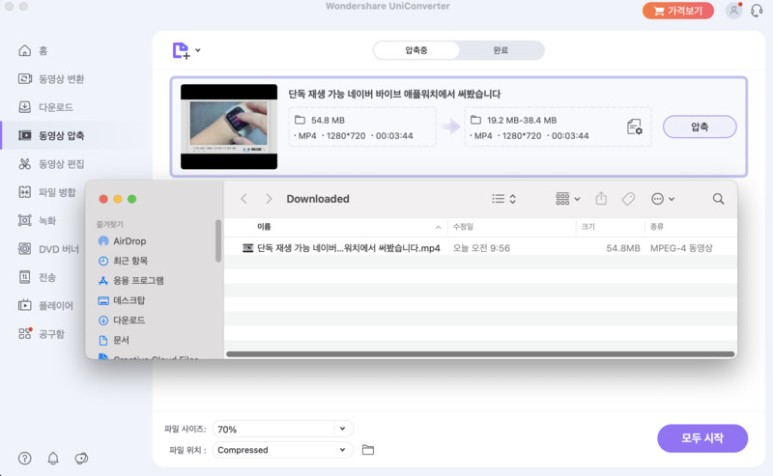The width and height of the screenshot is (773, 476).
Task: Select AirDrop in Finder sidebar
Action: (122, 241)
